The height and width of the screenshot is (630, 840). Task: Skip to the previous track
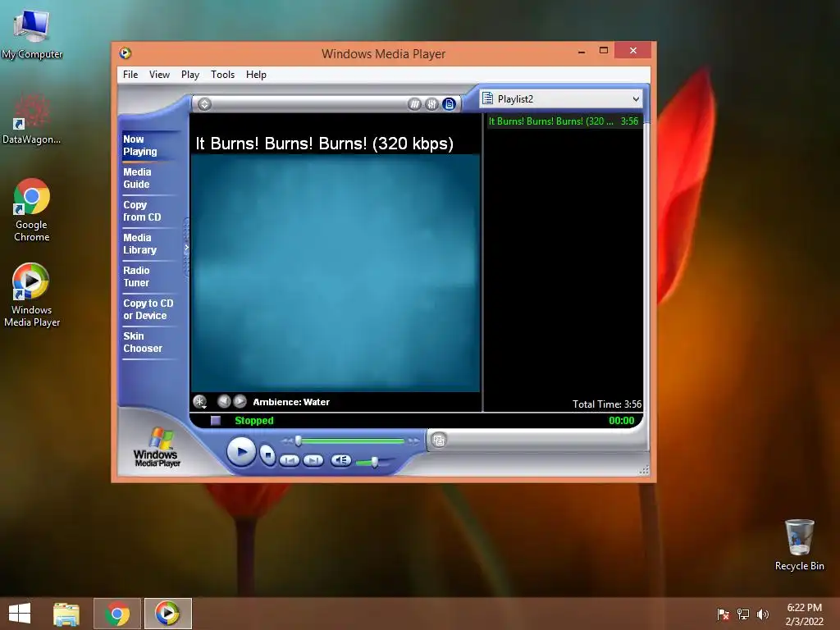[290, 459]
